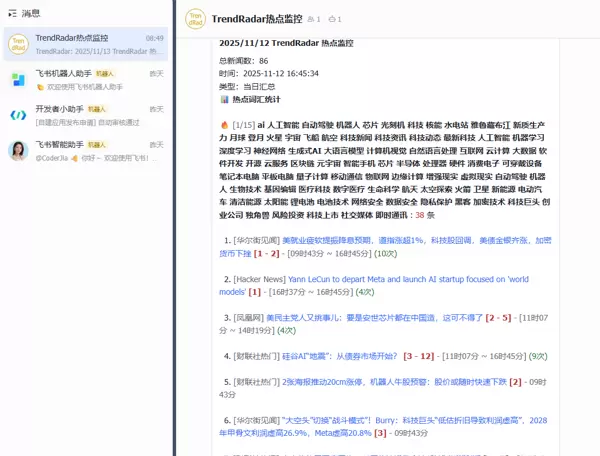
Task: Open the TrendRadar热点监控 conversation in the list
Action: click(86, 44)
